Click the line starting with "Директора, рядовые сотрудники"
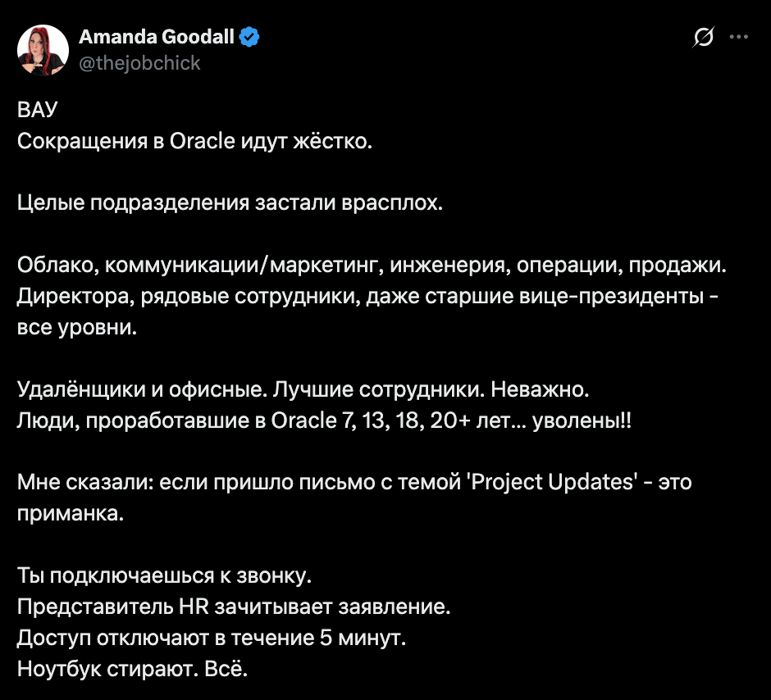The image size is (771, 700). point(367,297)
